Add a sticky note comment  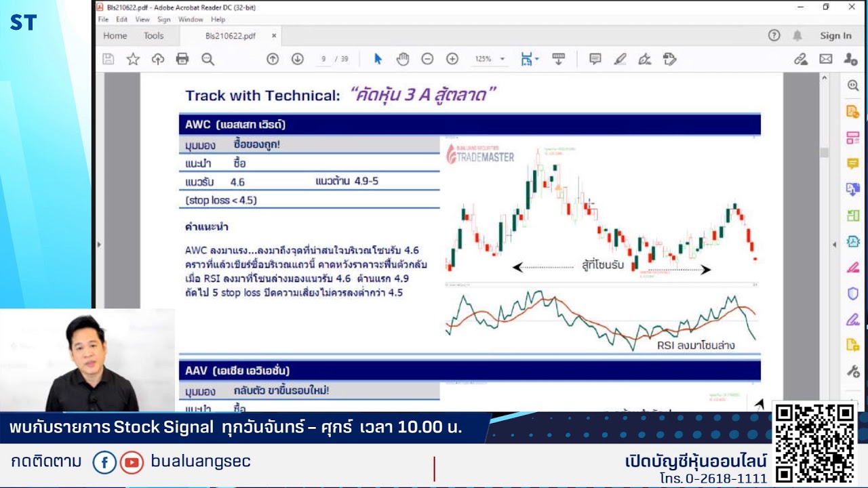pyautogui.click(x=595, y=59)
